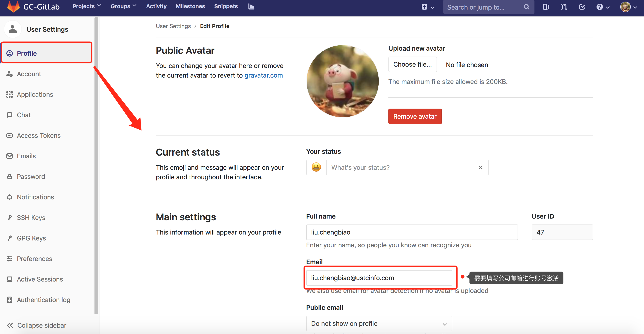Click the Remove avatar button
This screenshot has height=334, width=644.
tap(415, 116)
